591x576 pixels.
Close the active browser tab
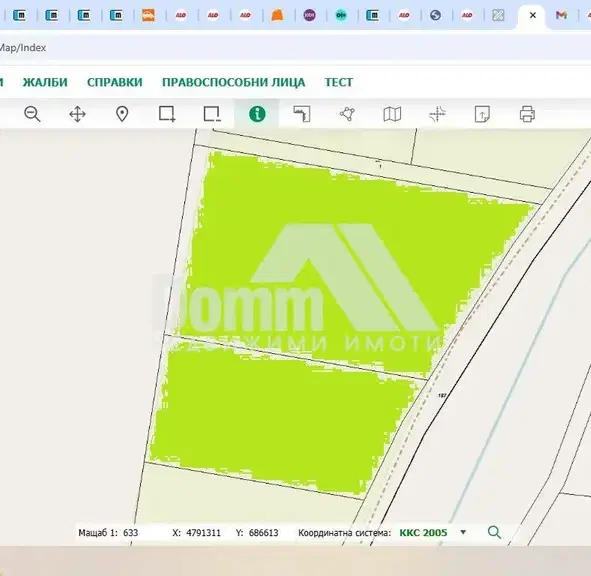tap(533, 15)
